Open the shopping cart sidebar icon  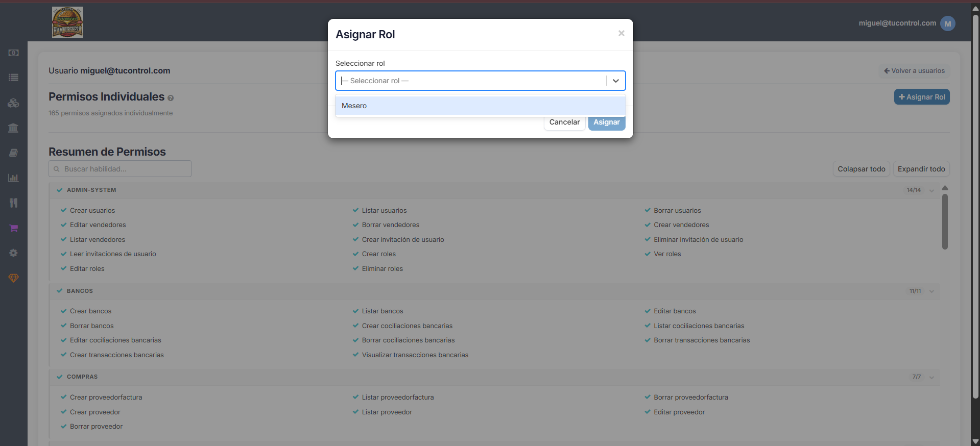tap(13, 228)
